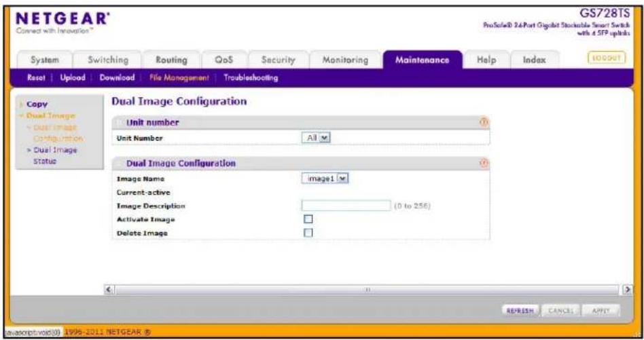Open Copy in the sidebar
Viewport: 644px width, 340px height.
coord(37,105)
